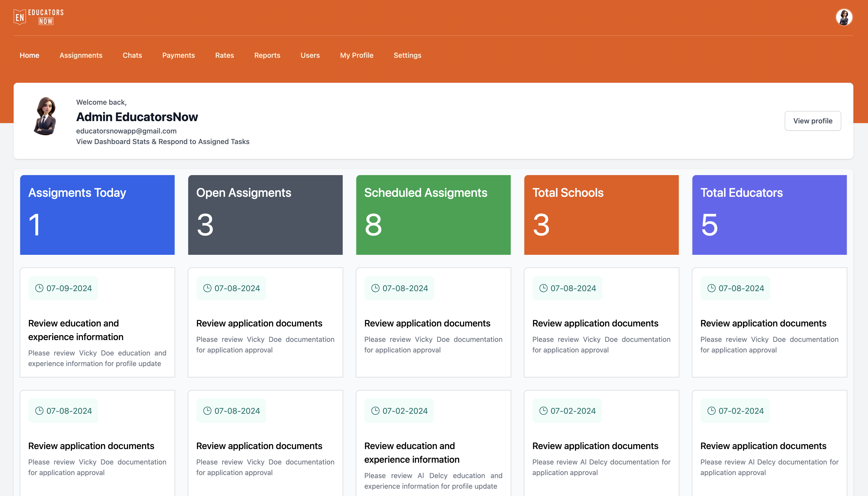868x496 pixels.
Task: Open the Total Schools orange card
Action: [x=601, y=215]
